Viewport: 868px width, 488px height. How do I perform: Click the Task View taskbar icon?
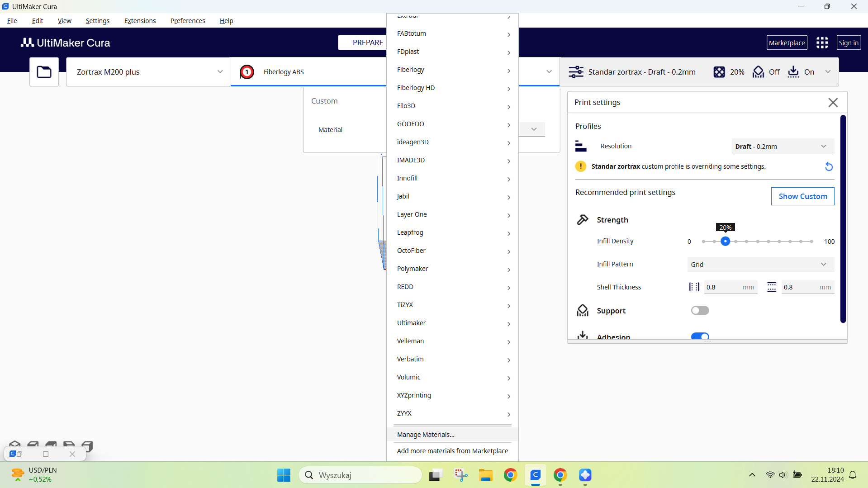click(435, 475)
